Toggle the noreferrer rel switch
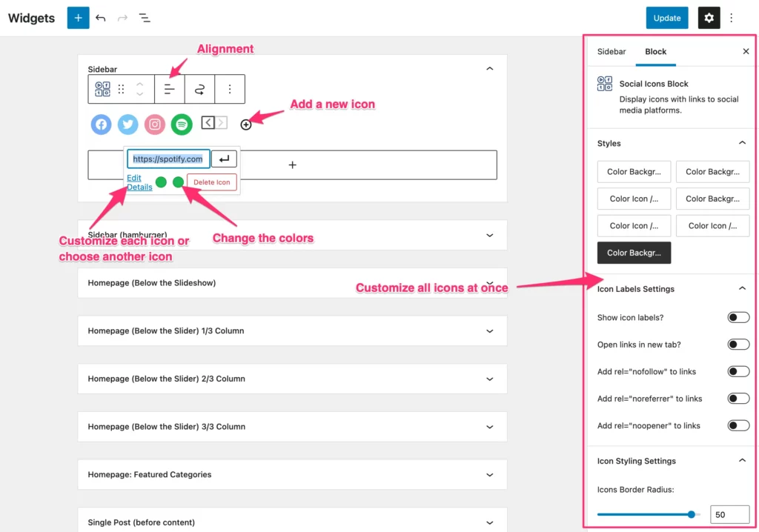The image size is (759, 532). click(738, 399)
